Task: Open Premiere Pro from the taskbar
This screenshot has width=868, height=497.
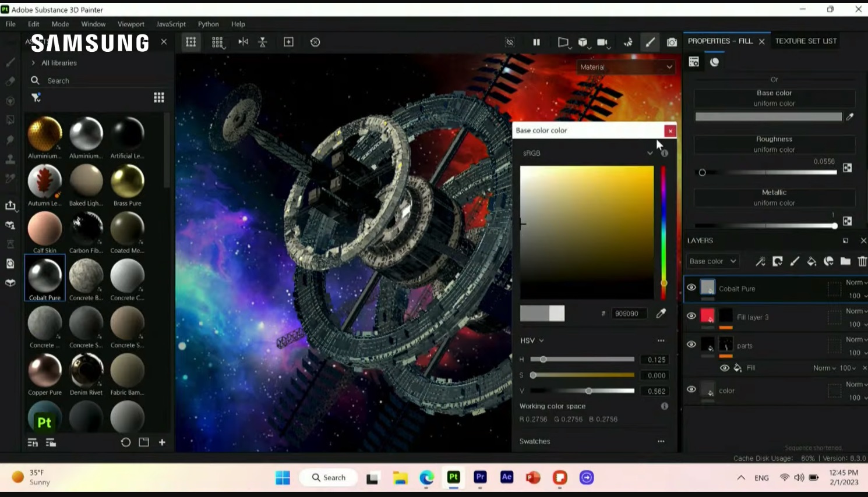Action: 480,477
